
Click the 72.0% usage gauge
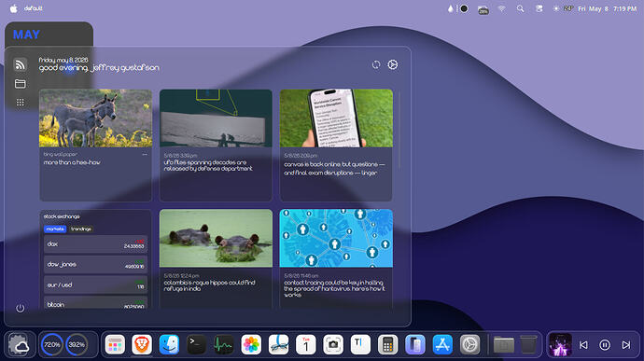pyautogui.click(x=52, y=345)
